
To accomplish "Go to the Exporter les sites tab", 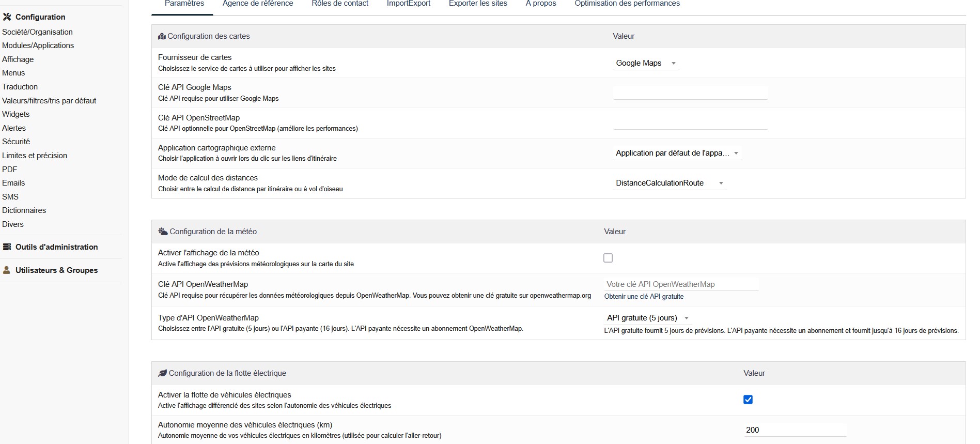I will click(478, 4).
